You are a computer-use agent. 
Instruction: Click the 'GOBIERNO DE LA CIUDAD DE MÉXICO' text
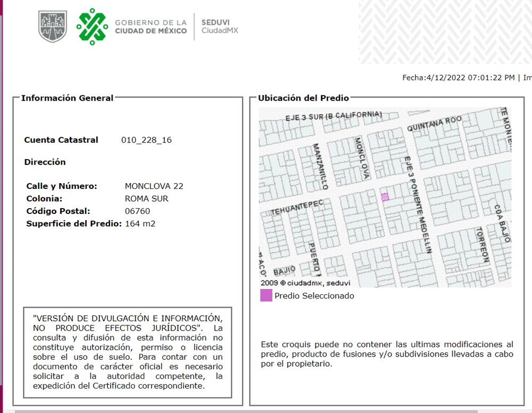coord(151,27)
